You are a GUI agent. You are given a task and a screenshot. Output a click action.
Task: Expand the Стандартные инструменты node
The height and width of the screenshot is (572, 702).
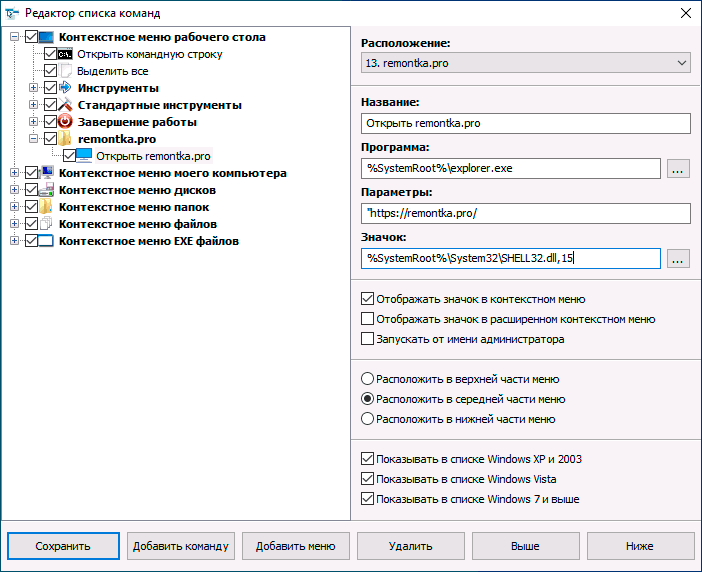click(x=33, y=105)
